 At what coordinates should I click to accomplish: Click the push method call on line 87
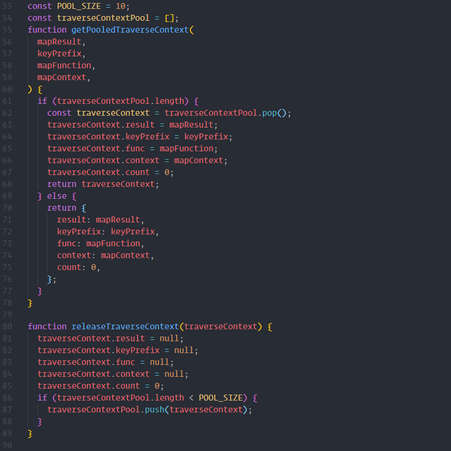tap(154, 410)
